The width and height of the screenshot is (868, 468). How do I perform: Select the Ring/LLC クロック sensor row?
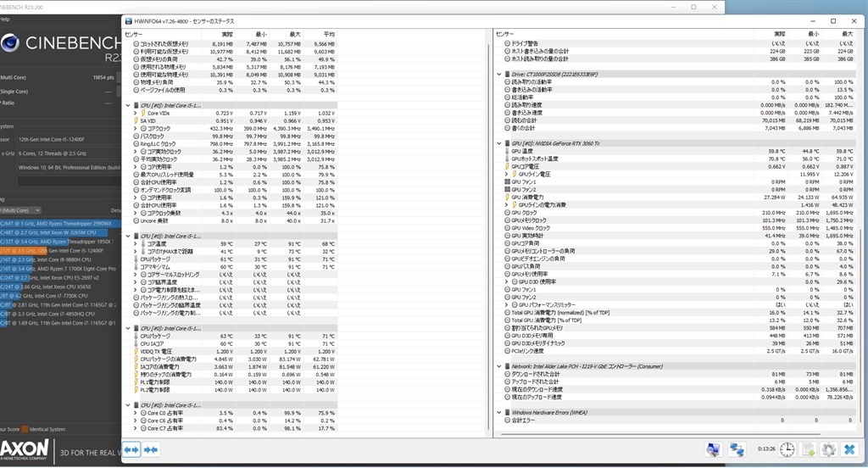(235, 144)
